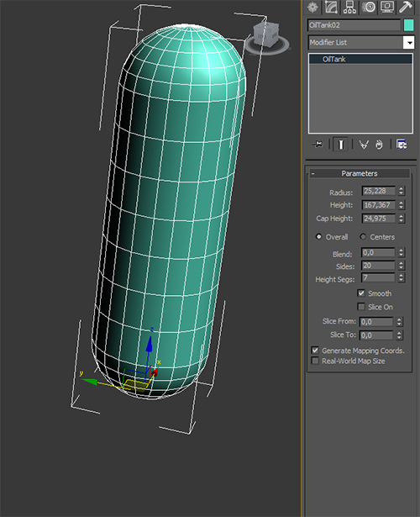The width and height of the screenshot is (420, 517).
Task: Click Configure Modifier Sets icon
Action: [402, 145]
